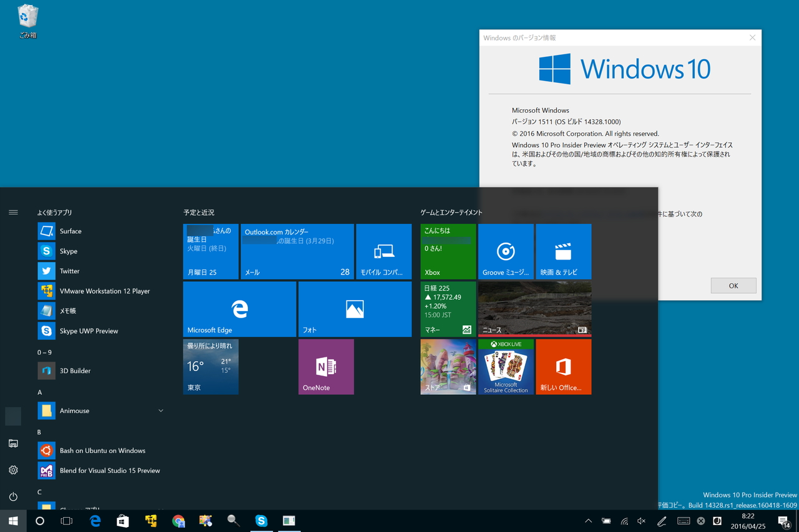Open the Xbox tile
Screen dimensions: 799x532
point(448,251)
